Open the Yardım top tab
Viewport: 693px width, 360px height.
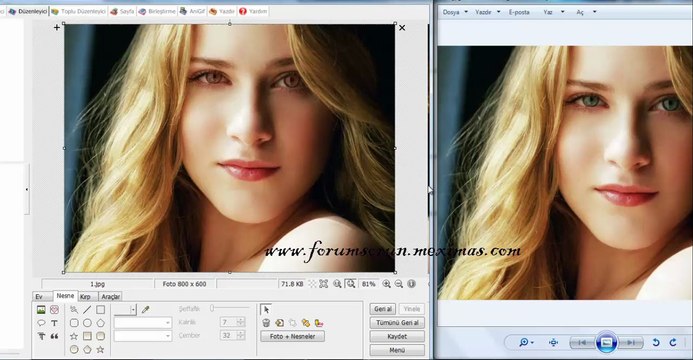[x=253, y=11]
